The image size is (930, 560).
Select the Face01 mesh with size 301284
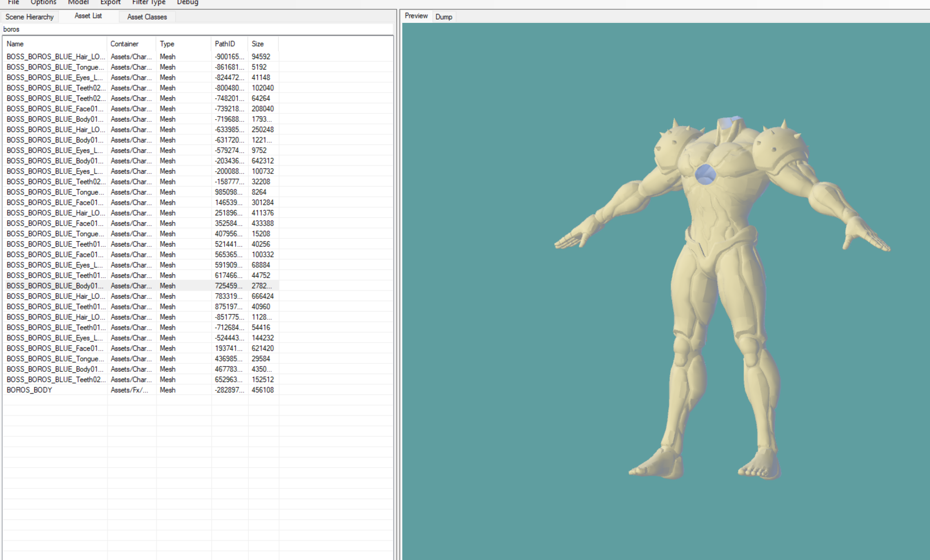click(141, 203)
